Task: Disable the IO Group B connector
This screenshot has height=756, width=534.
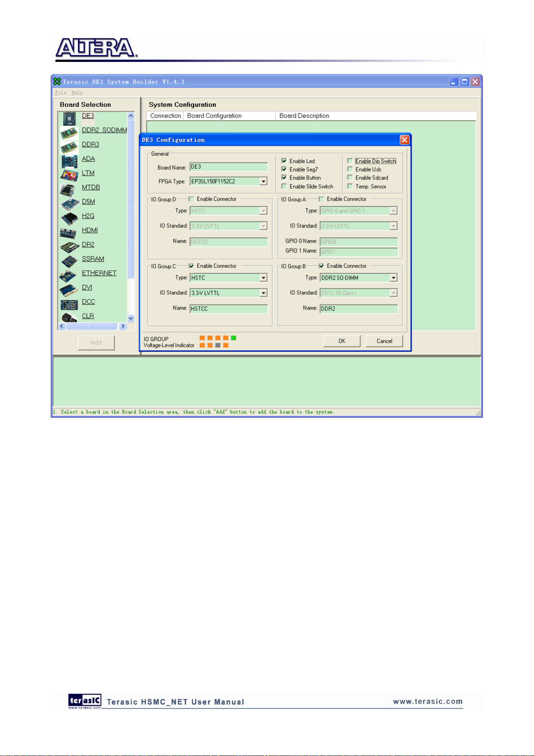Action: [x=321, y=266]
